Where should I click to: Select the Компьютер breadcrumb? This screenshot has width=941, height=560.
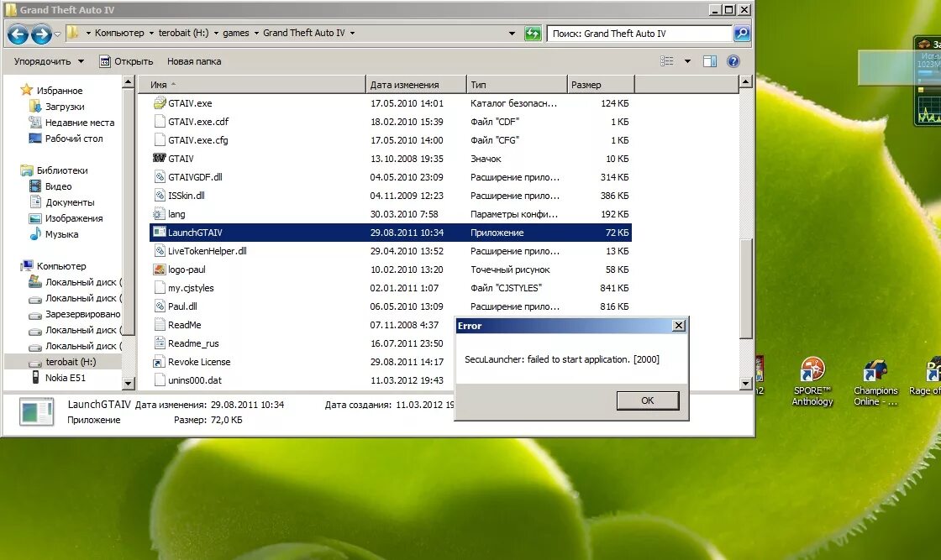[119, 33]
